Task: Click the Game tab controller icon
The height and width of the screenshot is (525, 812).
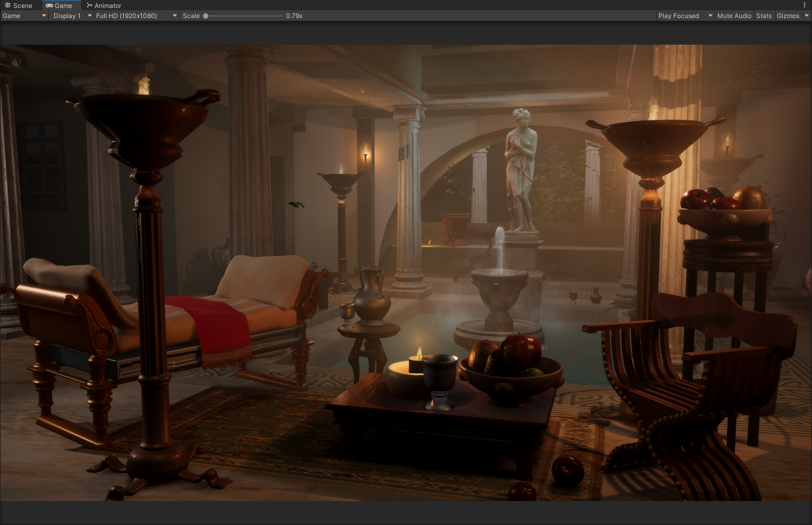Action: coord(49,5)
